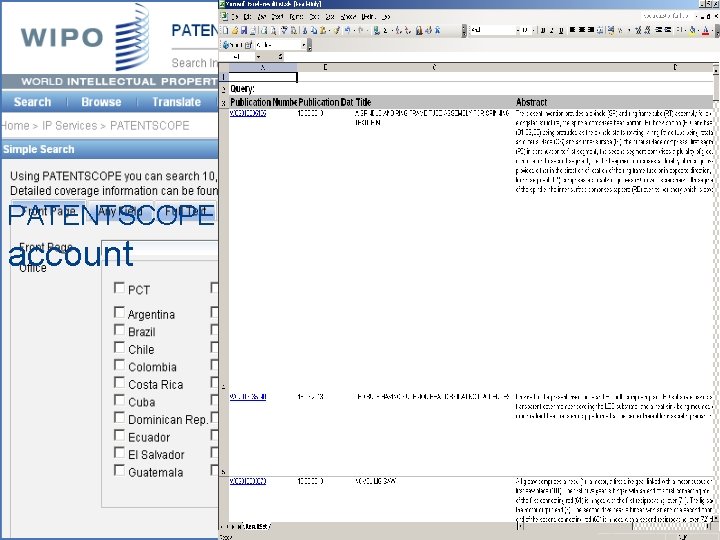This screenshot has height=540, width=720.
Task: Open the Format menu in Excel
Action: click(296, 17)
